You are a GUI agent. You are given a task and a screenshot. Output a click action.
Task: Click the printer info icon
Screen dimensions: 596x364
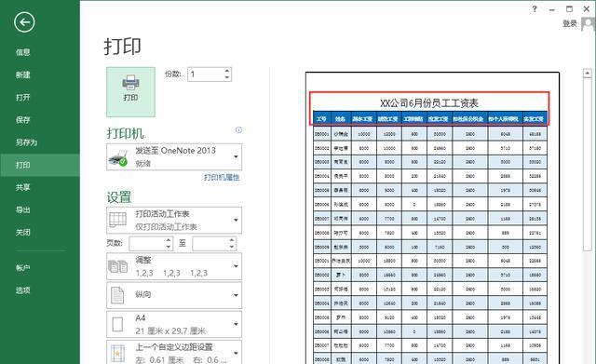238,130
